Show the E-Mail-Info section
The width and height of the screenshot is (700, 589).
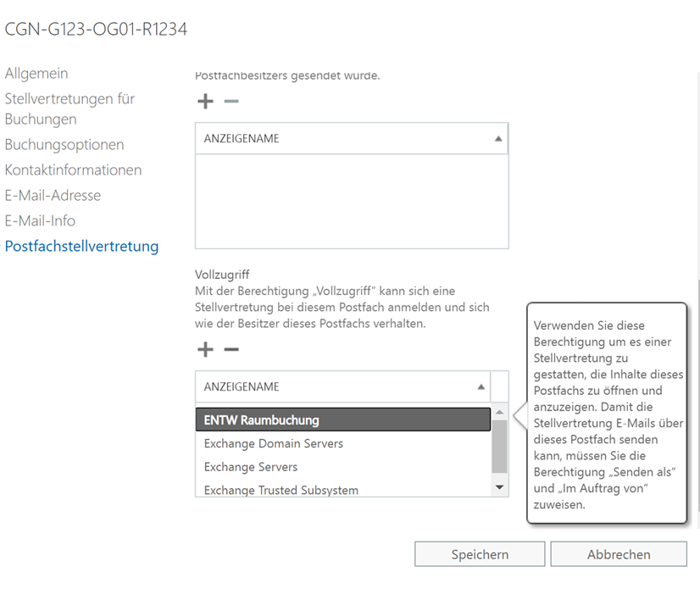tap(40, 221)
